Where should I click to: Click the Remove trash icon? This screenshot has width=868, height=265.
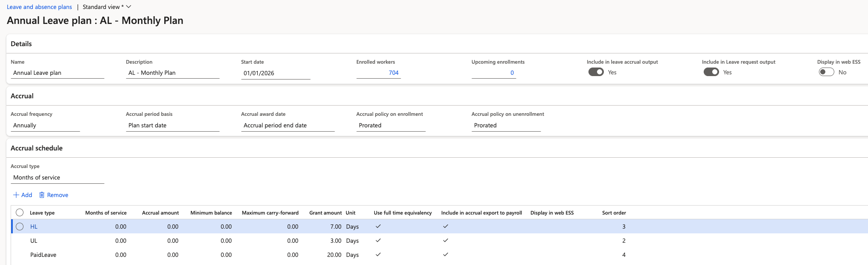(x=42, y=195)
